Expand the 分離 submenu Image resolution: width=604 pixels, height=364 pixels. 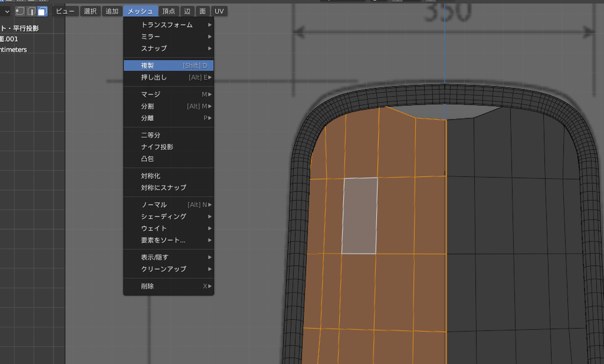pyautogui.click(x=169, y=118)
